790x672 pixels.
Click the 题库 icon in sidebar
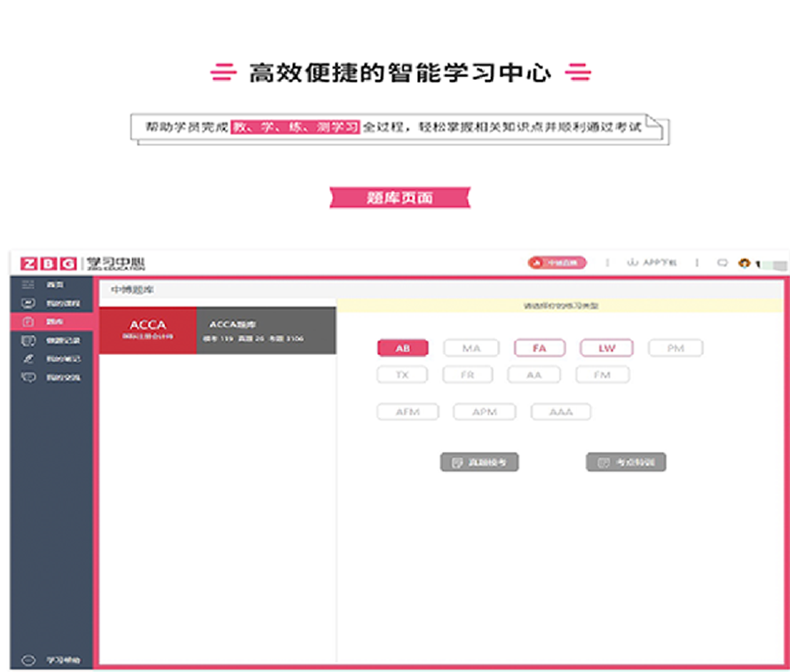click(x=28, y=321)
